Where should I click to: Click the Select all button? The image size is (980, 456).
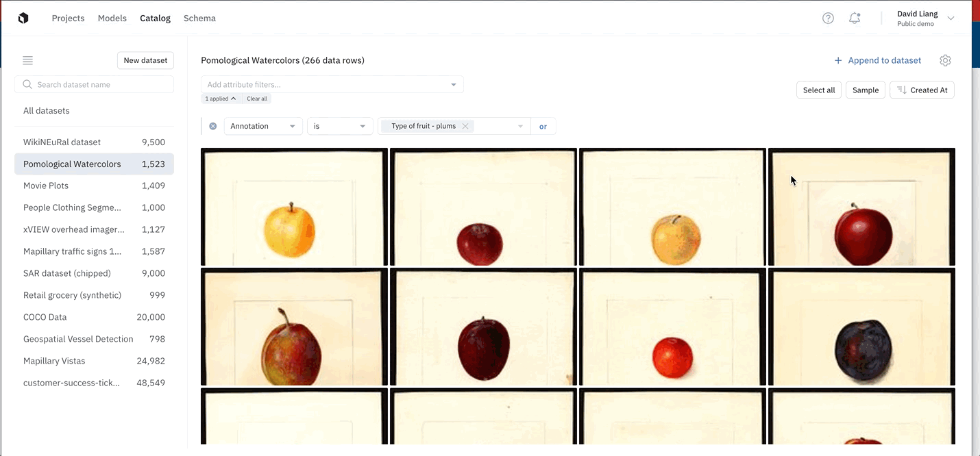coord(819,90)
